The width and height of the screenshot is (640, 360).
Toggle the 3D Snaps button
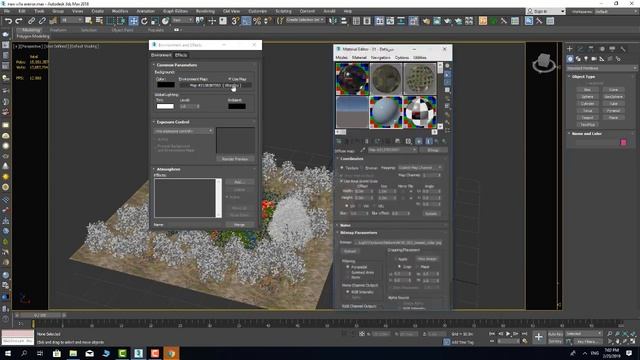(236, 21)
